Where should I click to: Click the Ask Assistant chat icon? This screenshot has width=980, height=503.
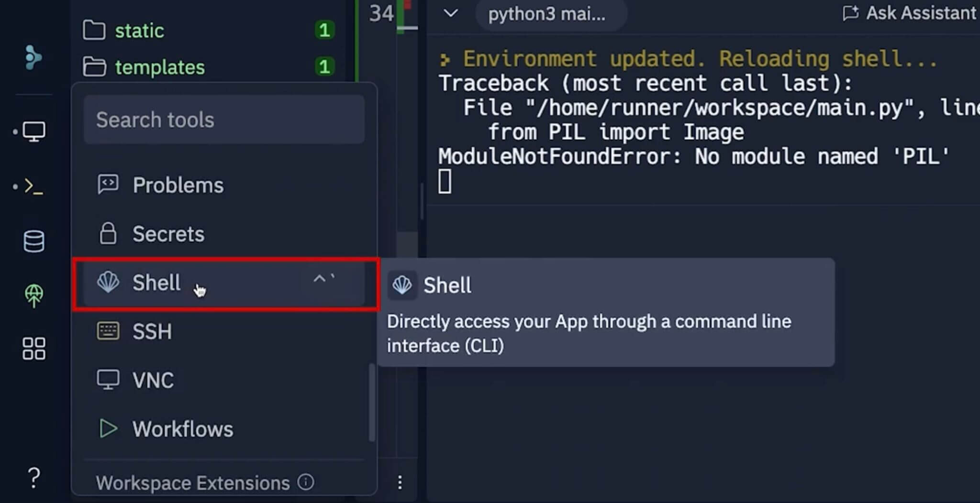[x=850, y=13]
